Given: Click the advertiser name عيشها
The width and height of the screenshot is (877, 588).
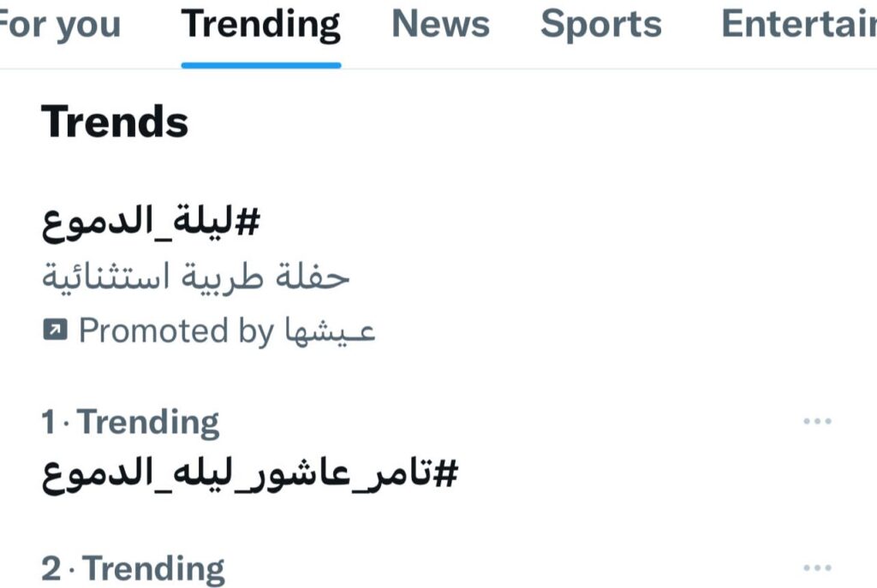Looking at the screenshot, I should (x=330, y=331).
